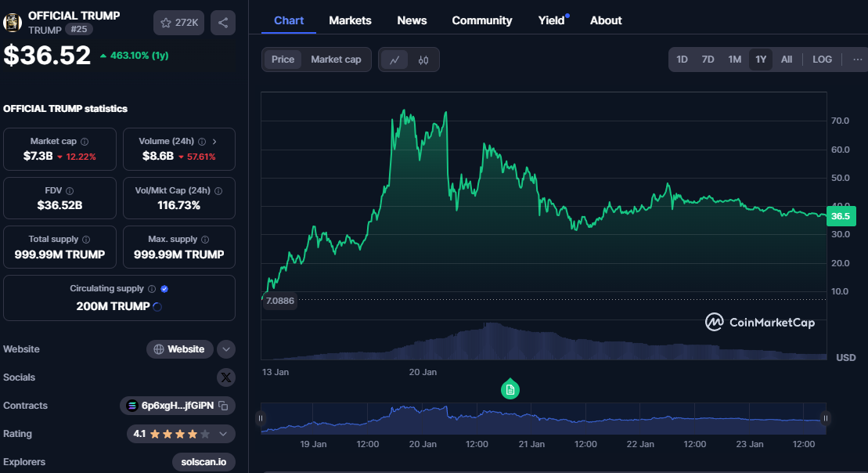
Task: Select the 7D time range
Action: (708, 60)
